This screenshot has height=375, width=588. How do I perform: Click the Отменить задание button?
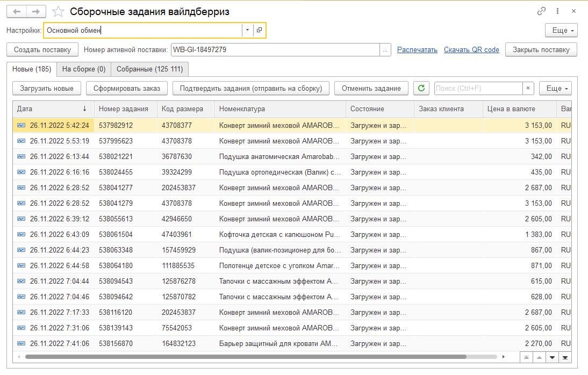coord(371,88)
